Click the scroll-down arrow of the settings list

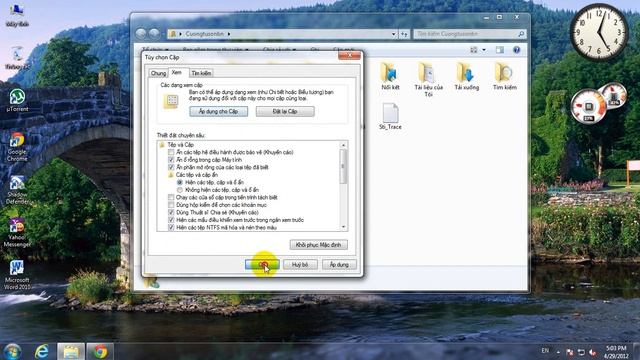[x=343, y=227]
